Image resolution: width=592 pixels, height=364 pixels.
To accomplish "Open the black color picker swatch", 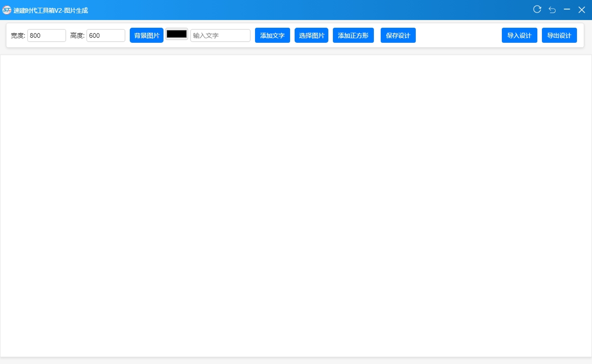I will point(176,34).
